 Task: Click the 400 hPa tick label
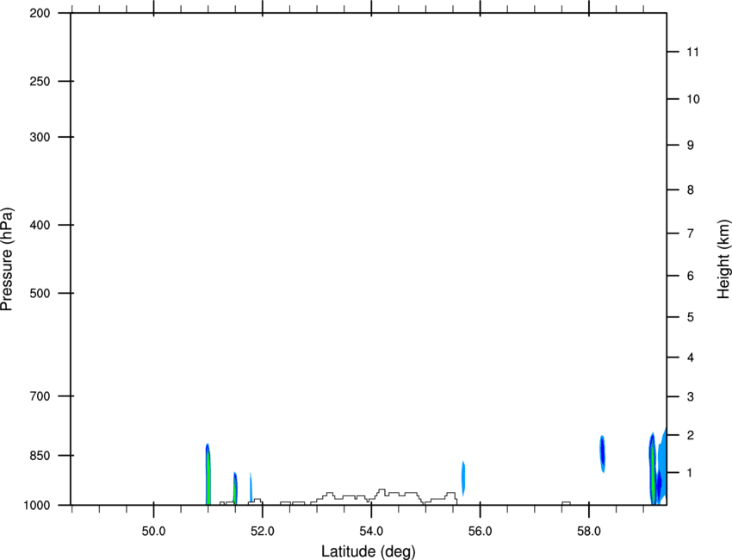[40, 225]
